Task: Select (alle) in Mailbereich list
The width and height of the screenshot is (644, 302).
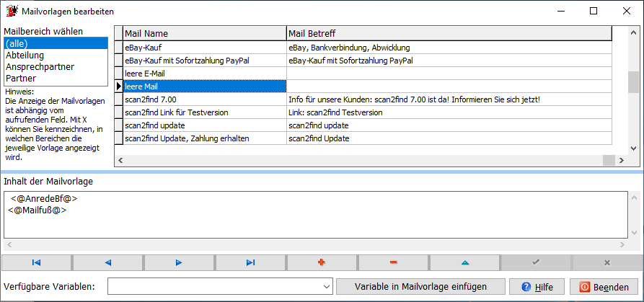Action: point(56,43)
